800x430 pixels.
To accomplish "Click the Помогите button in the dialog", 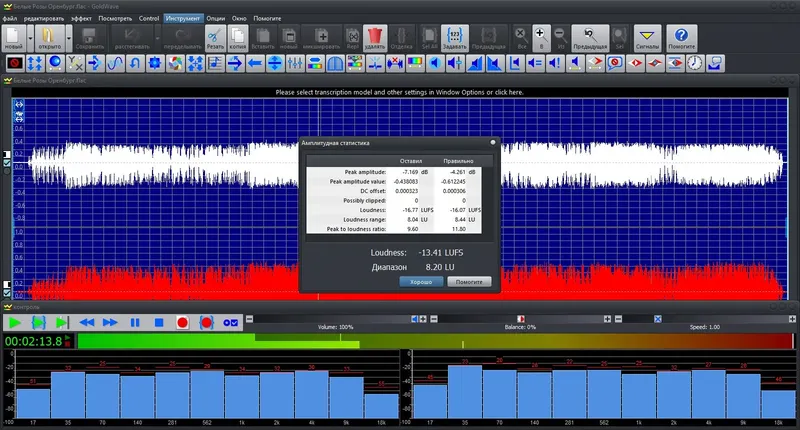I will point(467,282).
